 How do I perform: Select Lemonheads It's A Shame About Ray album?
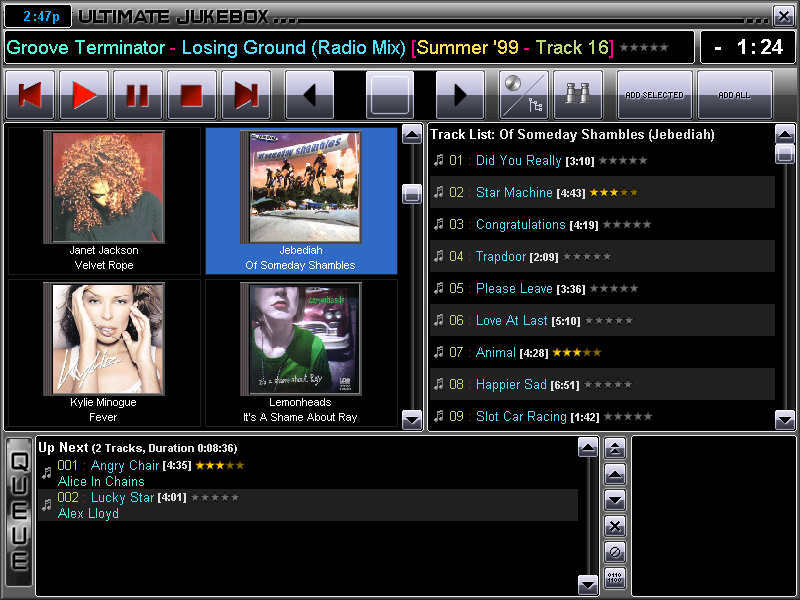pyautogui.click(x=301, y=353)
